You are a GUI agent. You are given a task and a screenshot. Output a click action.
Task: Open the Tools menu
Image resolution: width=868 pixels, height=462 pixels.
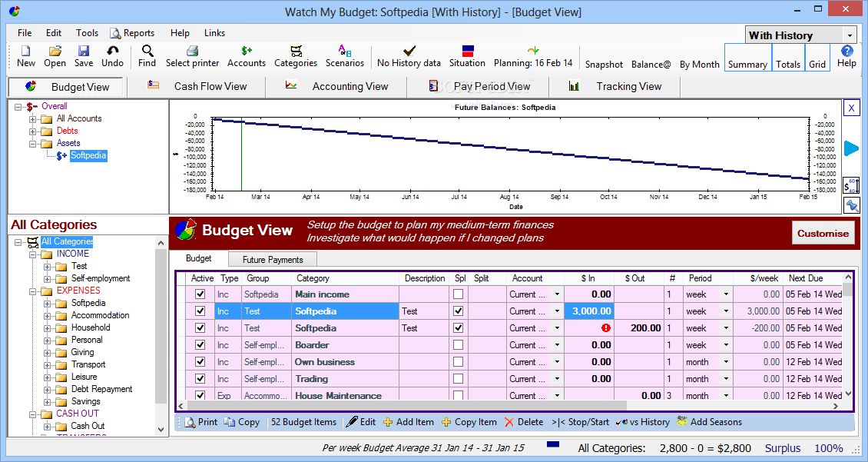pos(87,33)
